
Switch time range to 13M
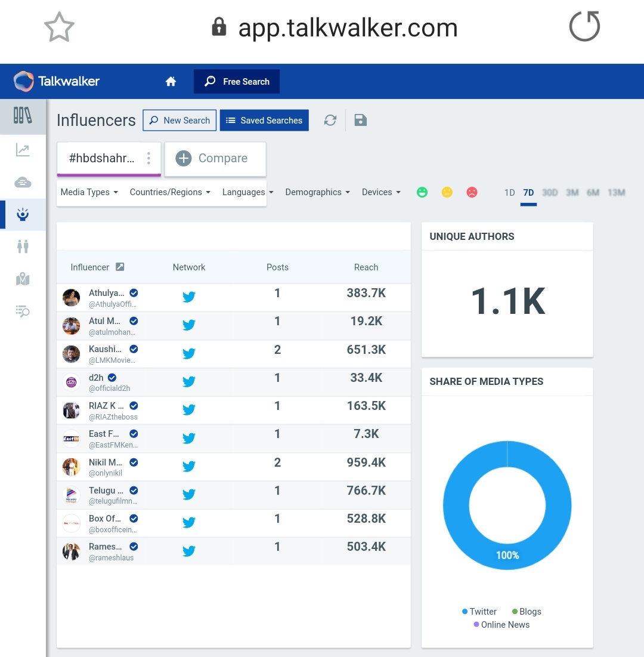point(617,193)
